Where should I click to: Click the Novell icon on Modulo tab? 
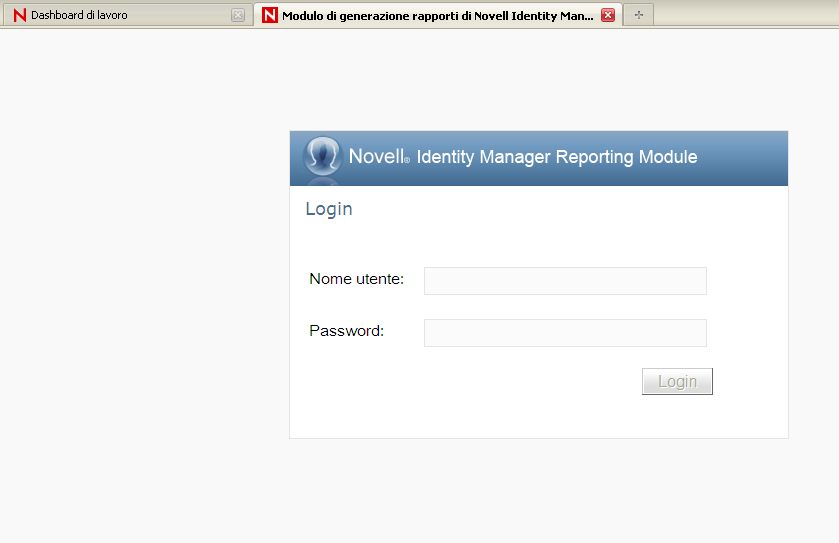(270, 15)
